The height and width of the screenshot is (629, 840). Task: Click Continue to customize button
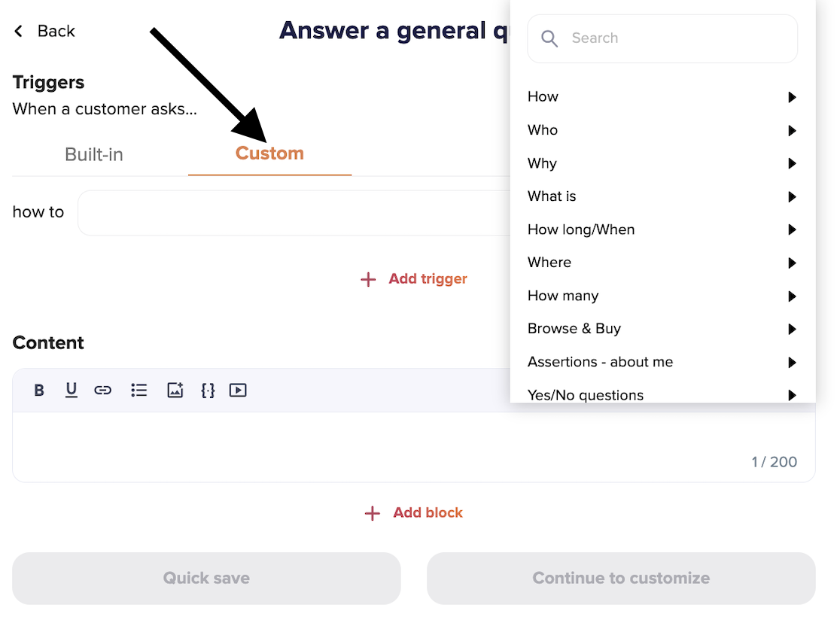[x=621, y=578]
